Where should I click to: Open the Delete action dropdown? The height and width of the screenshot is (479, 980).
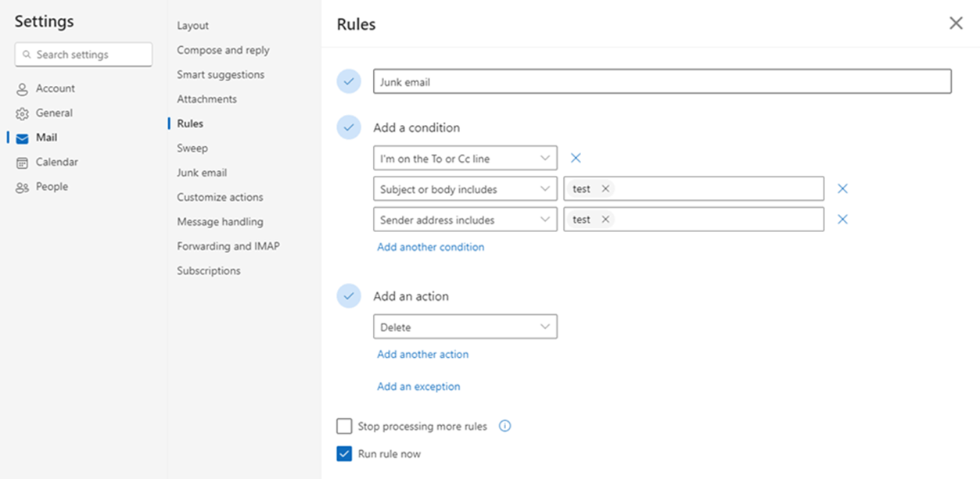[x=465, y=327]
